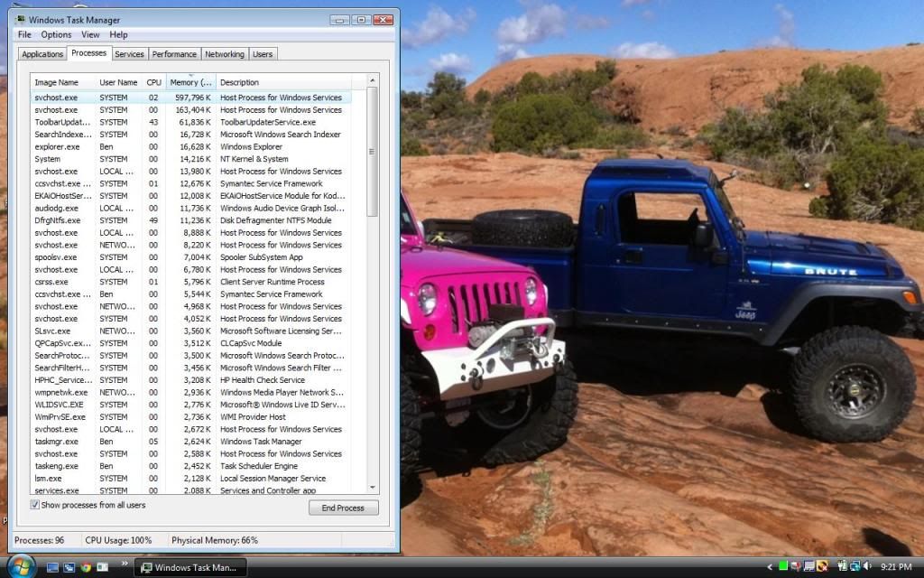
Task: Open the Help menu
Action: click(x=118, y=35)
